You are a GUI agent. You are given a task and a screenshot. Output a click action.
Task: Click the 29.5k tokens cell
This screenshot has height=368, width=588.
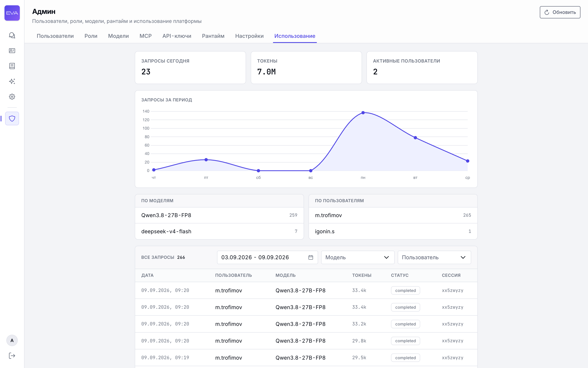click(359, 358)
